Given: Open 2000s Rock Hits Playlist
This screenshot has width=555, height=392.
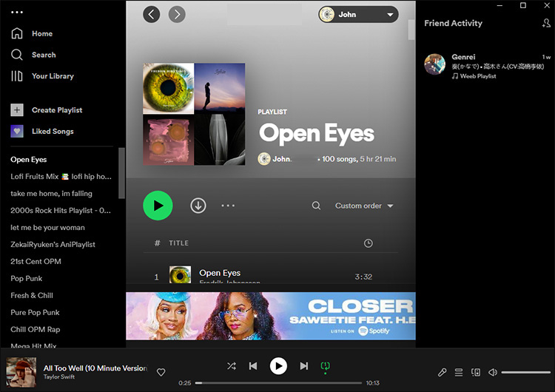Looking at the screenshot, I should click(x=61, y=211).
